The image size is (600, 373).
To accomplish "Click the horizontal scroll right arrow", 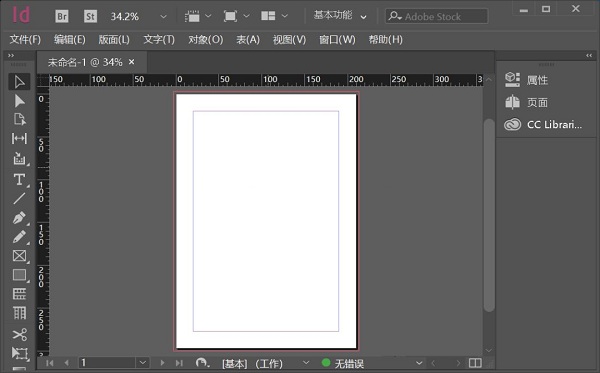I will (458, 363).
